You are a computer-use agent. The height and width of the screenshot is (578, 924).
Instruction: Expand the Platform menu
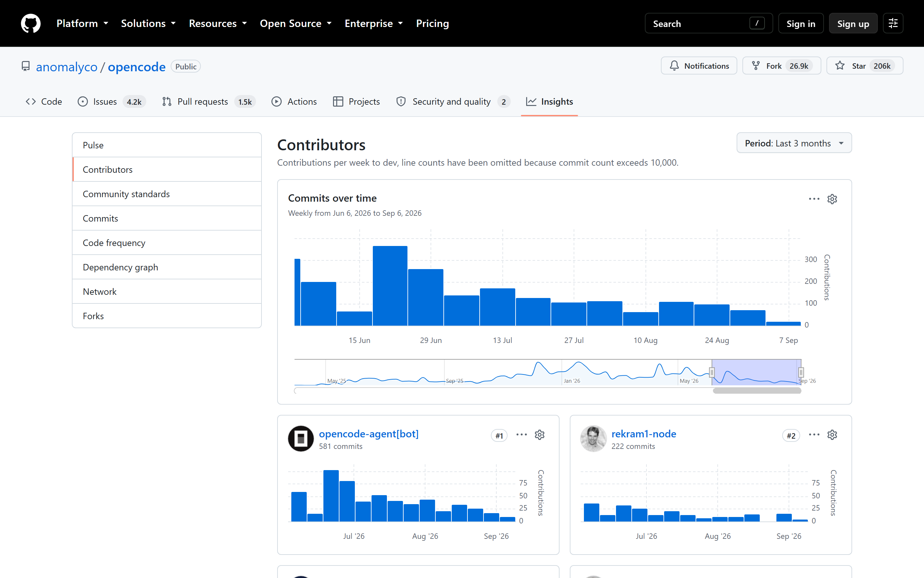tap(82, 23)
